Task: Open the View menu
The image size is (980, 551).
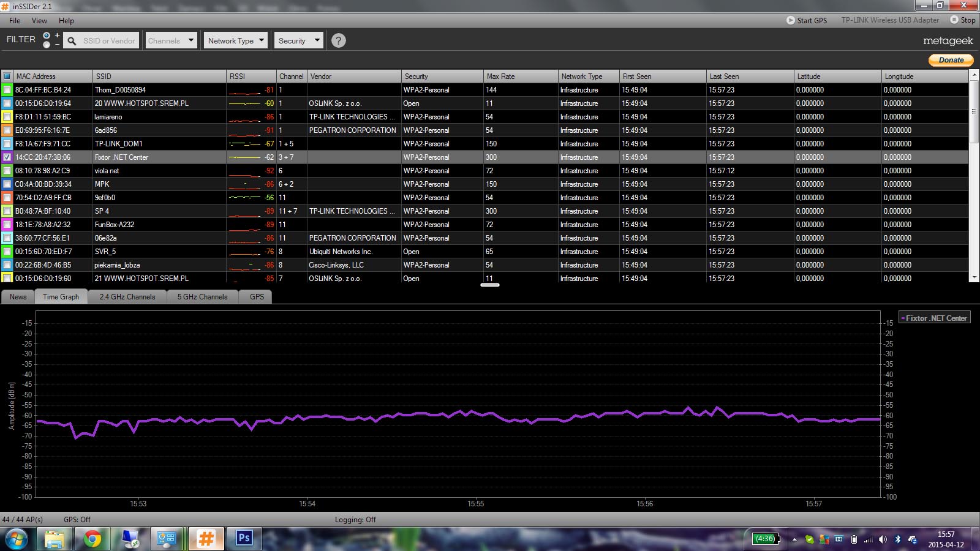Action: (39, 20)
